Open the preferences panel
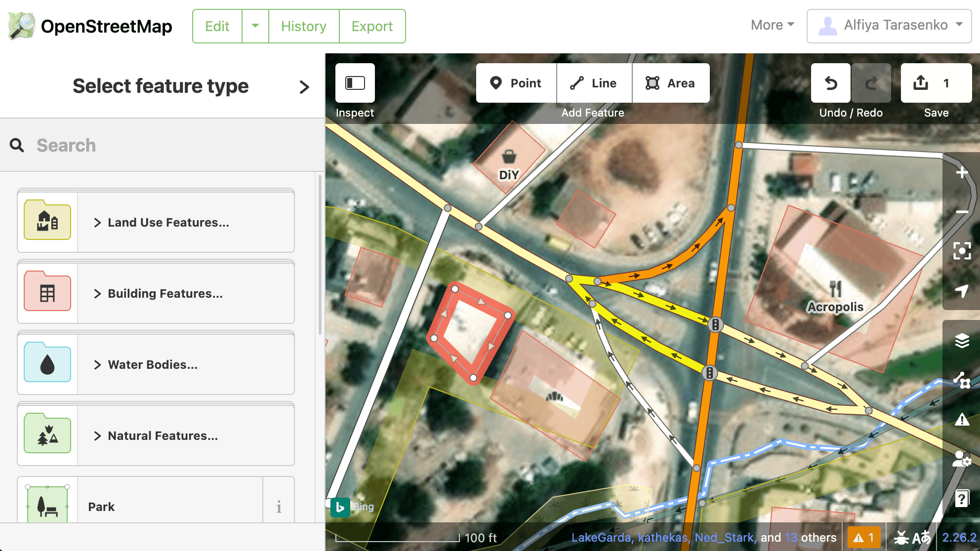This screenshot has height=551, width=980. (x=962, y=459)
